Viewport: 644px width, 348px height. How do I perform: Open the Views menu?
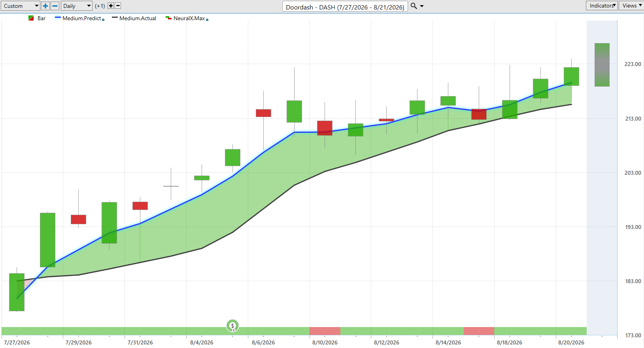631,6
